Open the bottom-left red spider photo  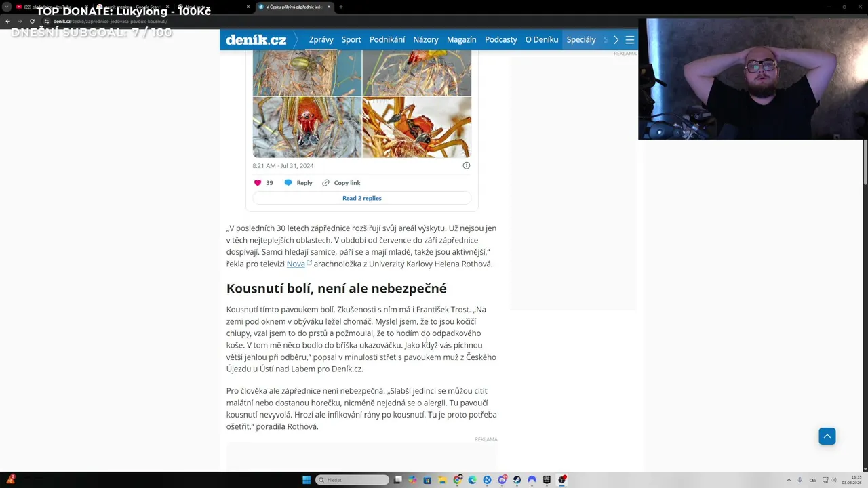pos(307,127)
